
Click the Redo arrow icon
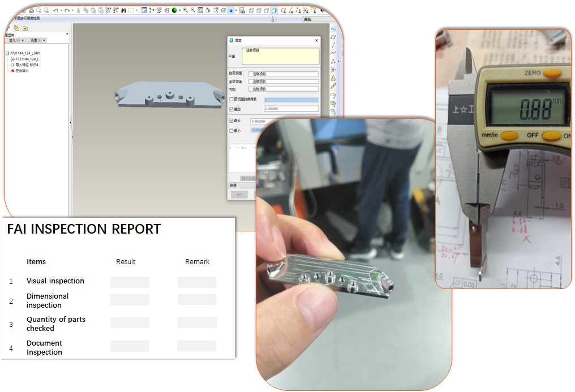(x=67, y=10)
